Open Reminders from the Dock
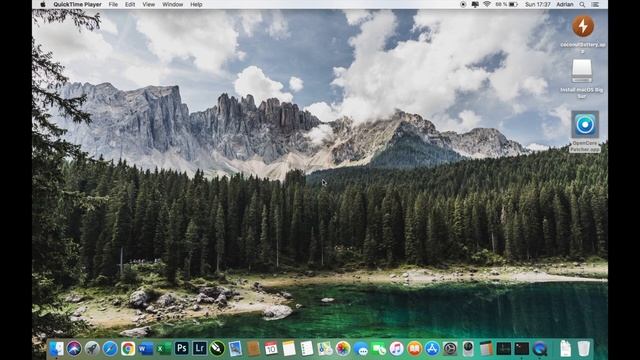The width and height of the screenshot is (640, 360). click(x=307, y=349)
